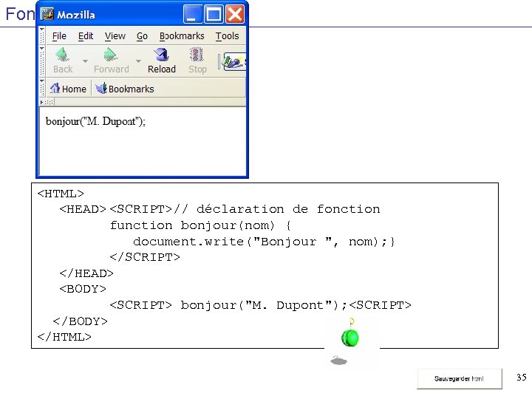Open the View menu
The width and height of the screenshot is (532, 399).
point(115,35)
